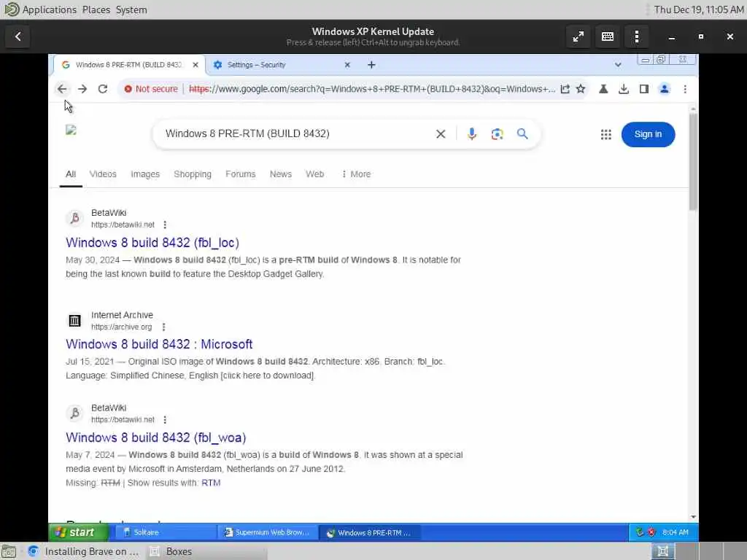Submit search with magnifier icon
Screen dimensions: 747x560
[x=522, y=134]
